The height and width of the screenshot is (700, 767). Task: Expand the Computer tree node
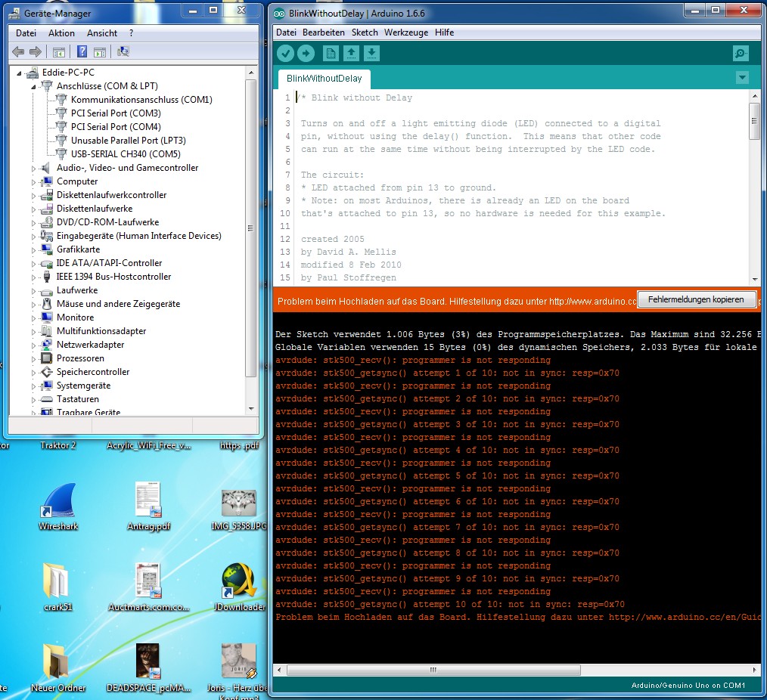34,182
